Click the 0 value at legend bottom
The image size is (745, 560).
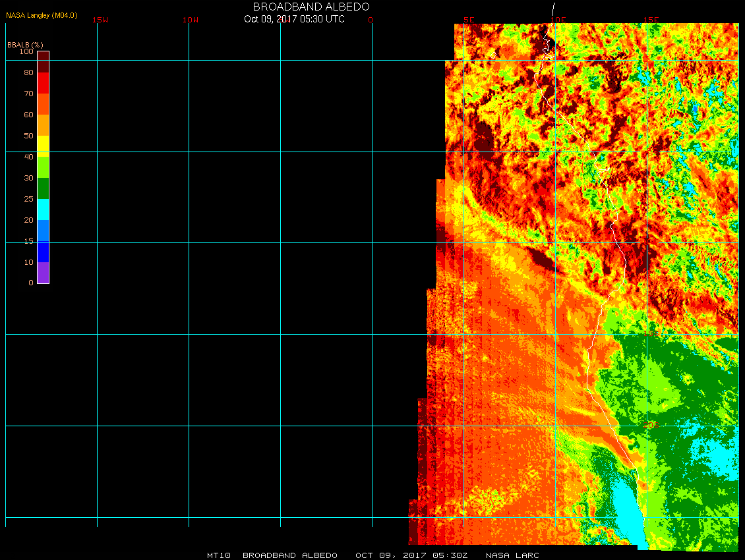point(30,283)
